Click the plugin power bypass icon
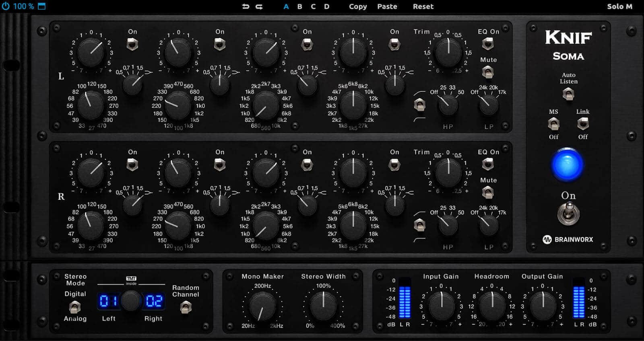Image resolution: width=644 pixels, height=341 pixels. pyautogui.click(x=6, y=6)
